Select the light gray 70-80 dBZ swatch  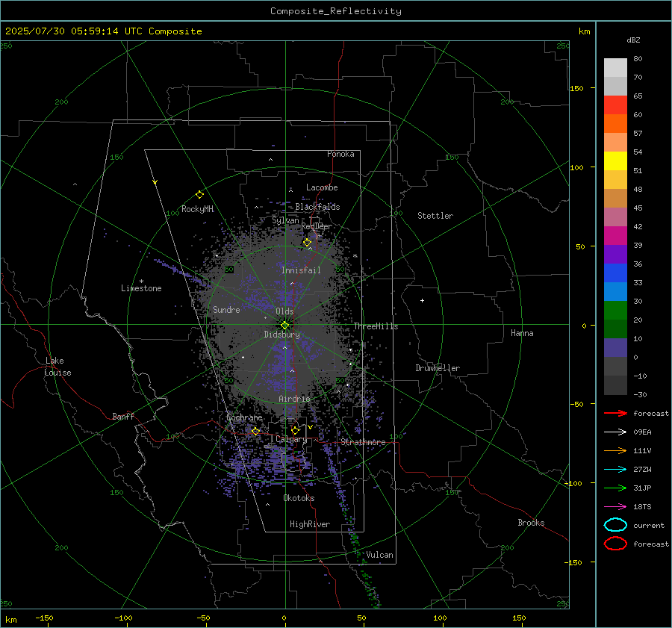(x=615, y=68)
